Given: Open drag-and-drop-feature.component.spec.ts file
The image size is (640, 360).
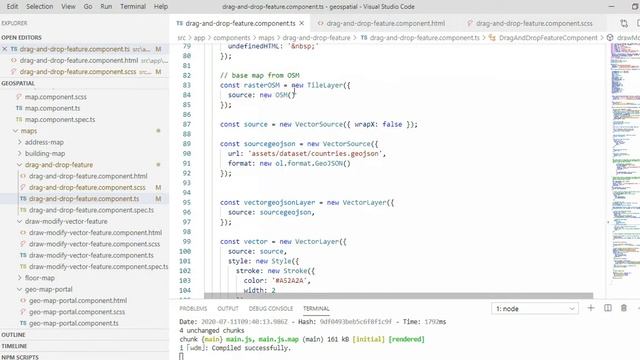Looking at the screenshot, I should (x=91, y=210).
